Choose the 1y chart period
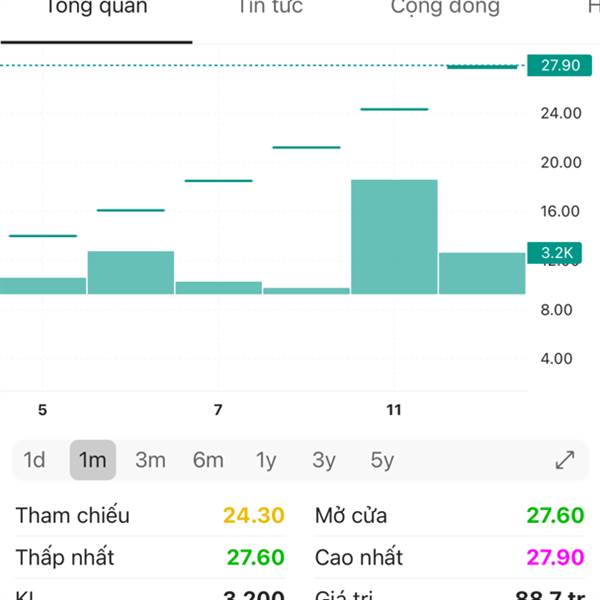 [x=266, y=460]
